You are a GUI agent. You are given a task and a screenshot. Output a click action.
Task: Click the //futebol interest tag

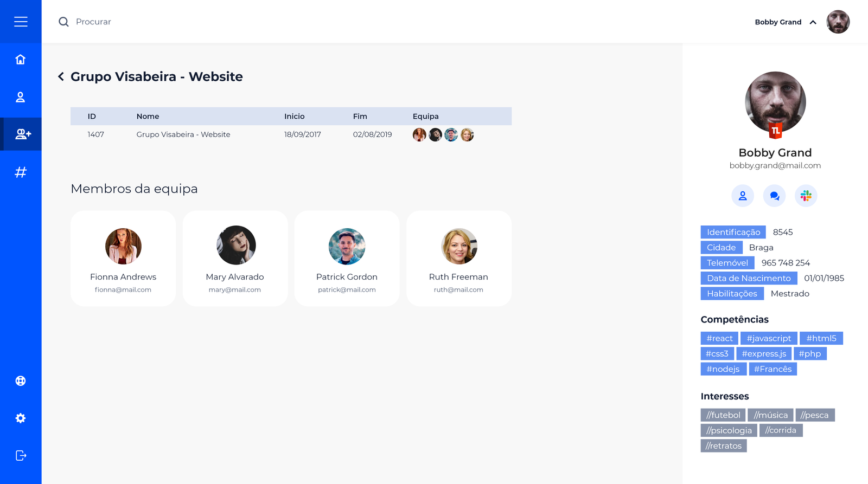click(x=723, y=415)
